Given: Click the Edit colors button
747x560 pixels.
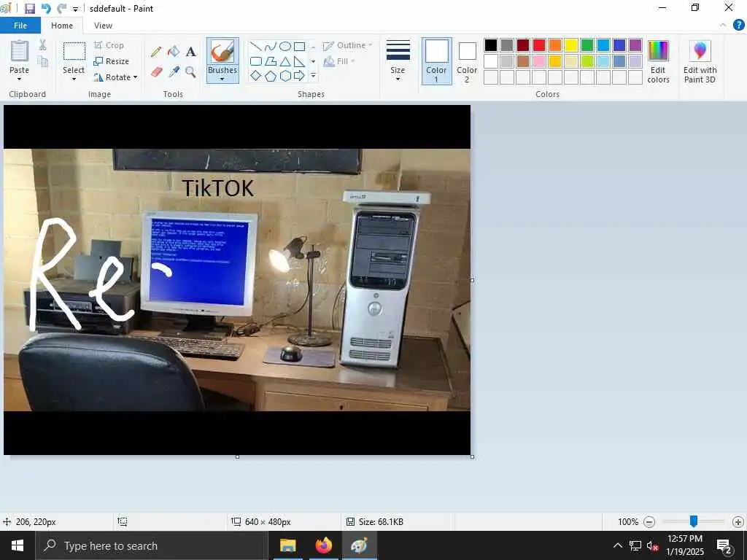Looking at the screenshot, I should click(659, 61).
